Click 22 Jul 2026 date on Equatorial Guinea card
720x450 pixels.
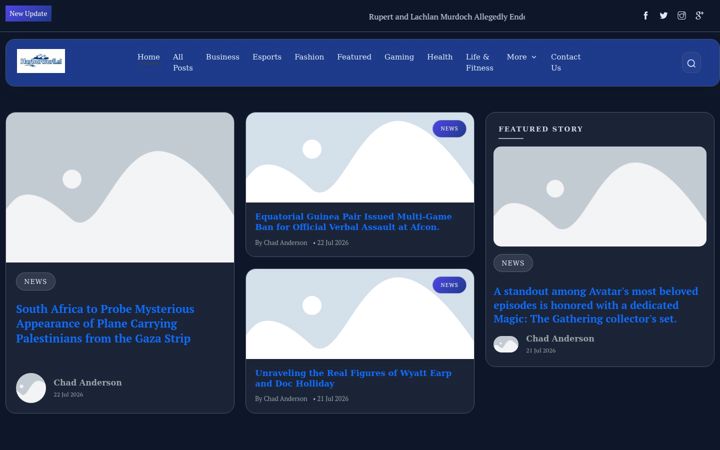pos(333,242)
